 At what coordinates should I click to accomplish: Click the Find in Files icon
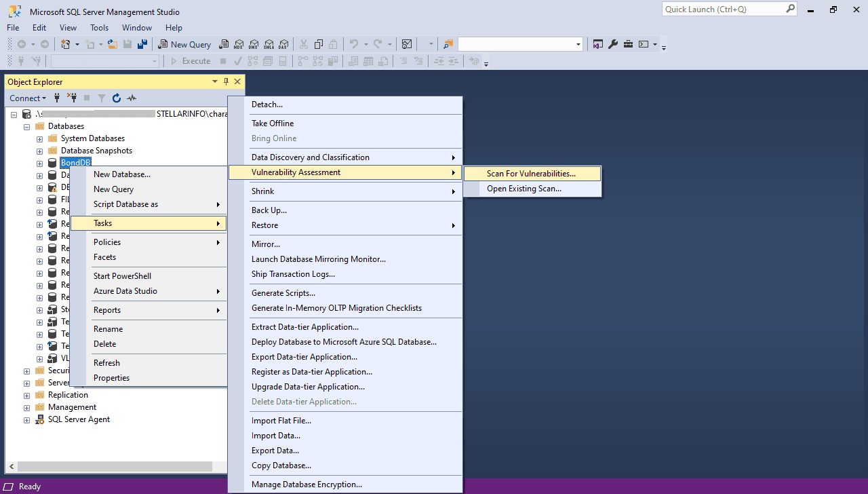[448, 44]
